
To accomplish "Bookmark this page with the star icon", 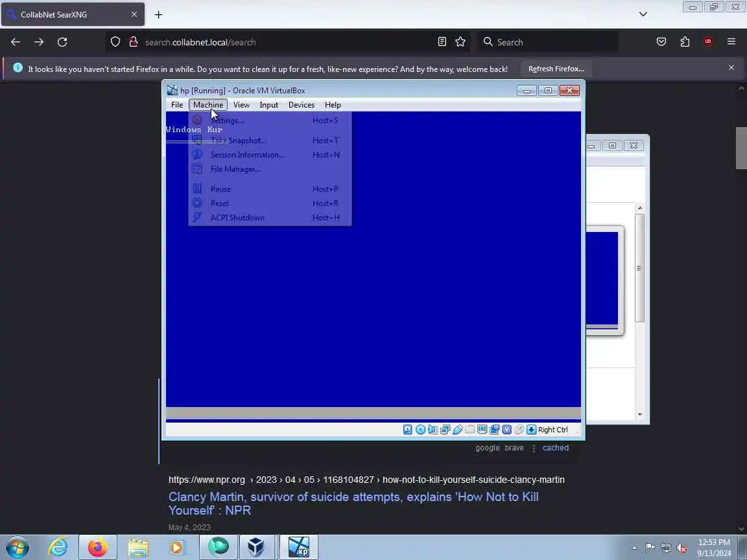I will (460, 42).
